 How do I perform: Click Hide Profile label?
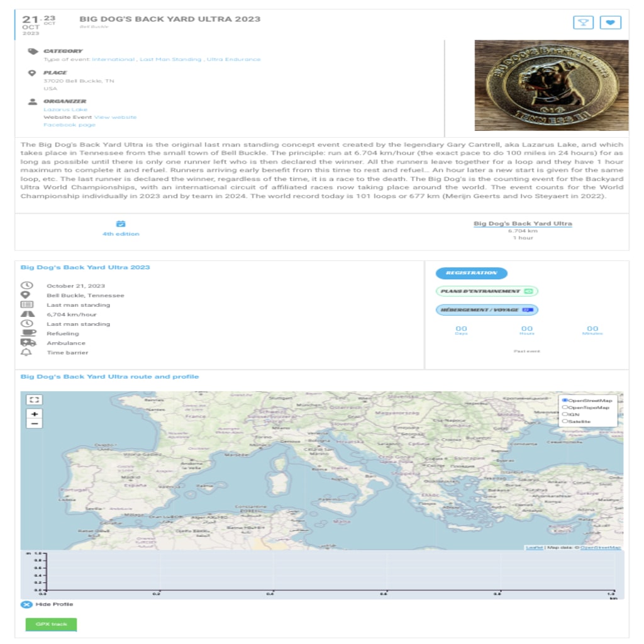pos(54,604)
